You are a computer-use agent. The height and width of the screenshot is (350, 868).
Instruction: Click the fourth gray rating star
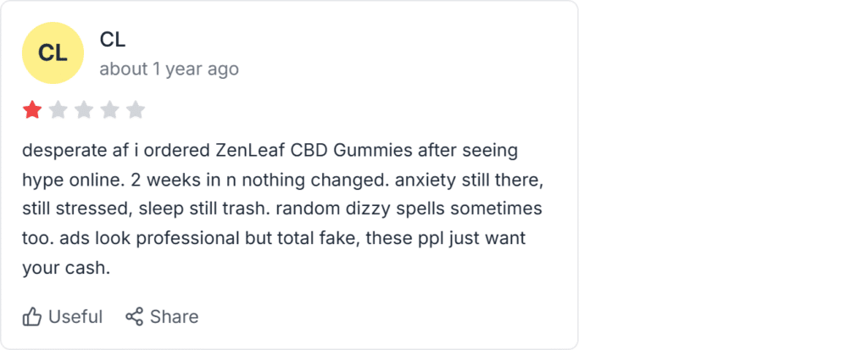[x=109, y=110]
